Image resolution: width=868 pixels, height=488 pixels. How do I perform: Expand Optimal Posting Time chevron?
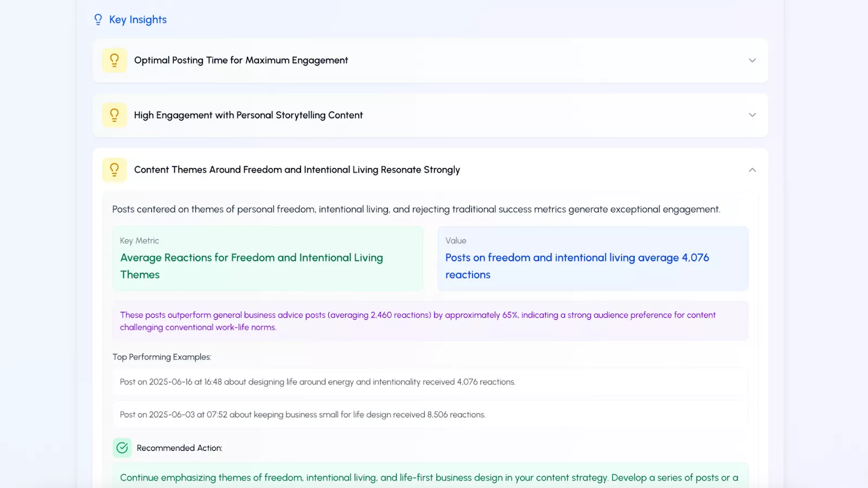(752, 60)
